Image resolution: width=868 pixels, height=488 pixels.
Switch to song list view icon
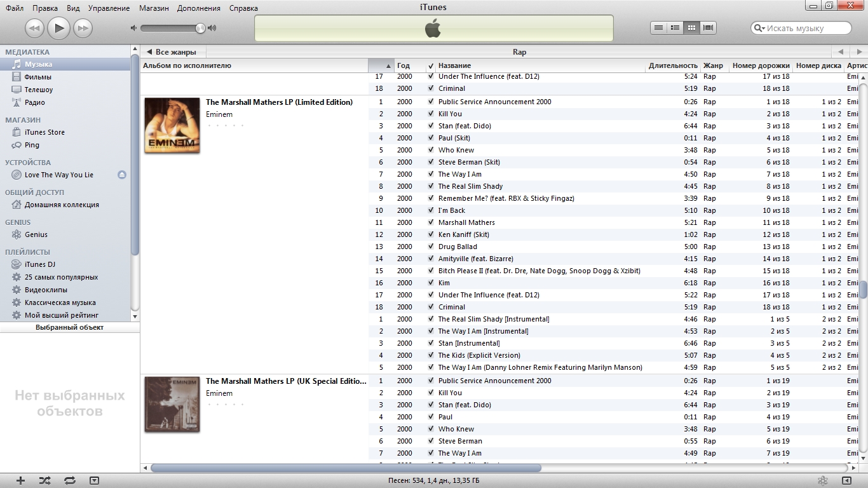click(x=659, y=27)
